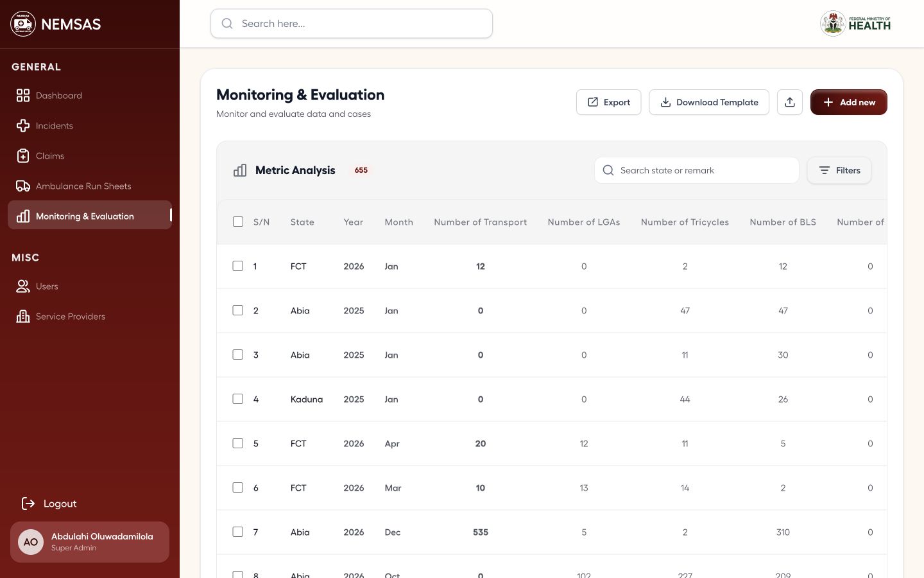Select Monitoring & Evaluation in sidebar
924x578 pixels.
point(90,215)
